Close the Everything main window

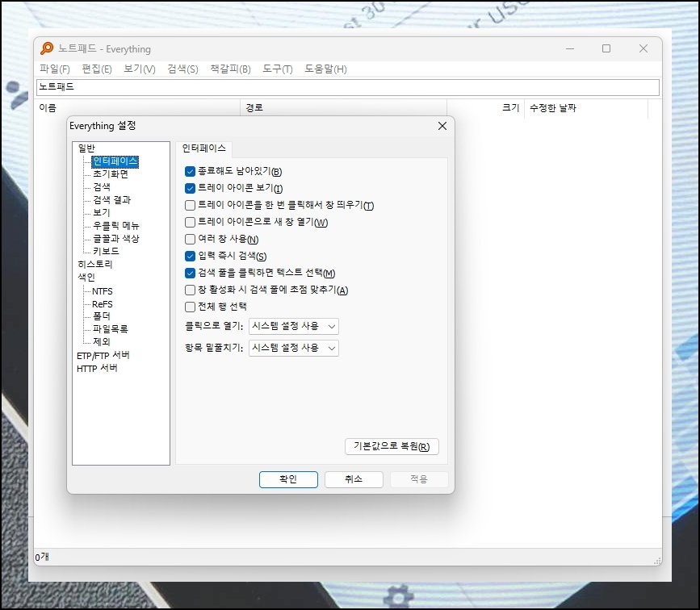643,48
